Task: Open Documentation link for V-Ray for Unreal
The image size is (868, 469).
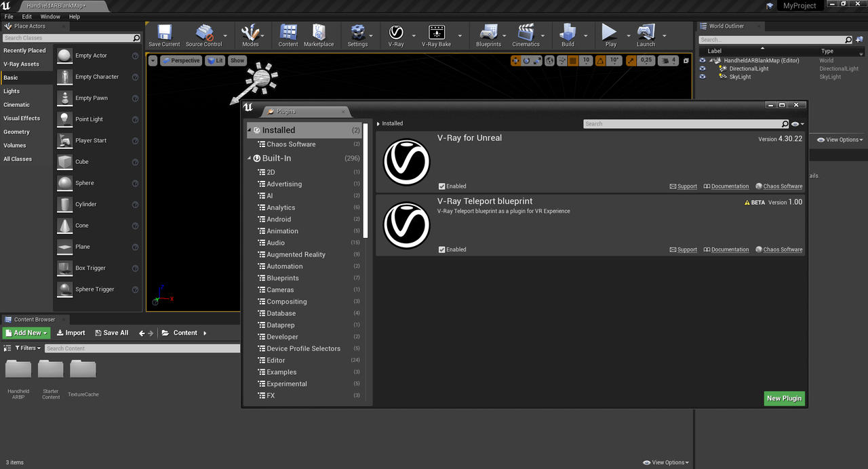Action: [x=726, y=186]
